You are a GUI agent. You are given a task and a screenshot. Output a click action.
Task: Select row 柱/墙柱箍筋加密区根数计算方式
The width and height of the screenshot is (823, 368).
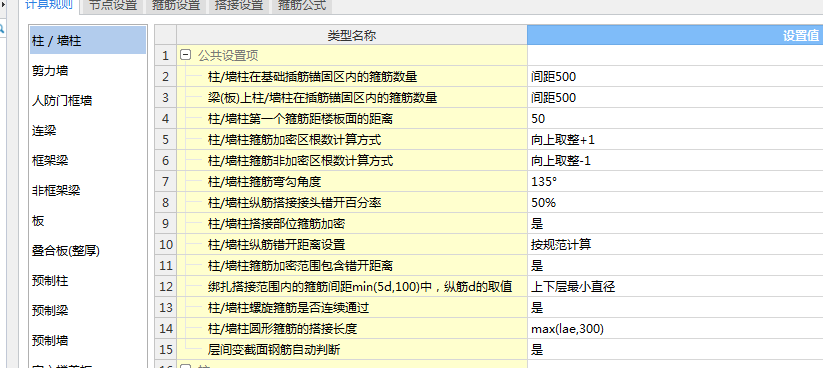tap(352, 140)
